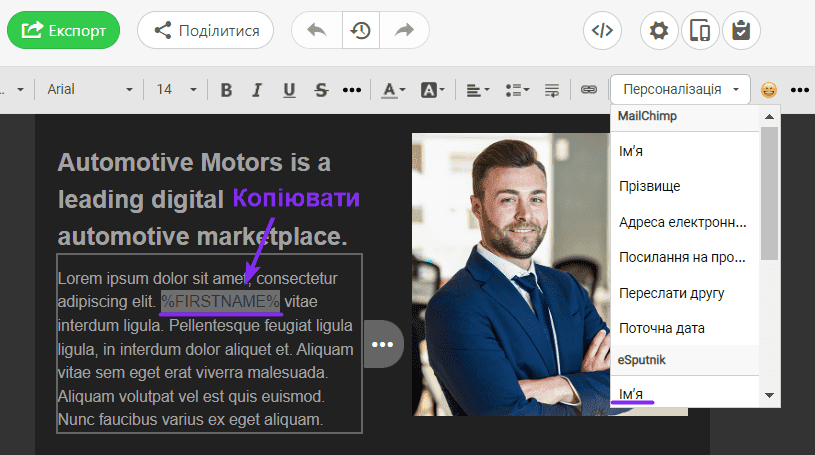Select Поточна дата in personalization list
The width and height of the screenshot is (815, 455).
pos(662,328)
